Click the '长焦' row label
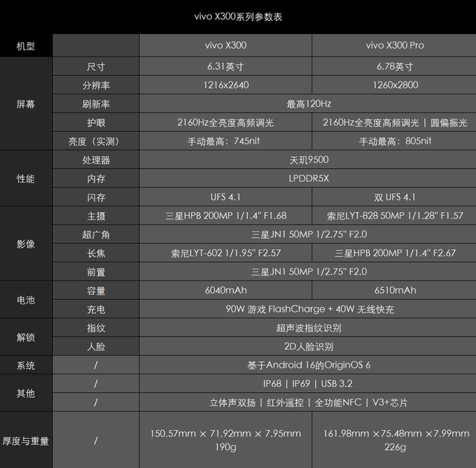 (96, 253)
